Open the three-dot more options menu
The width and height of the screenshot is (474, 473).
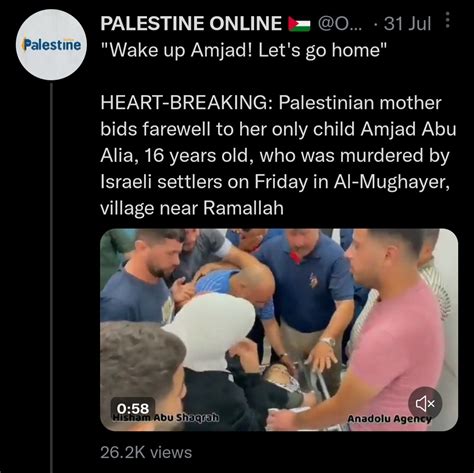(448, 20)
